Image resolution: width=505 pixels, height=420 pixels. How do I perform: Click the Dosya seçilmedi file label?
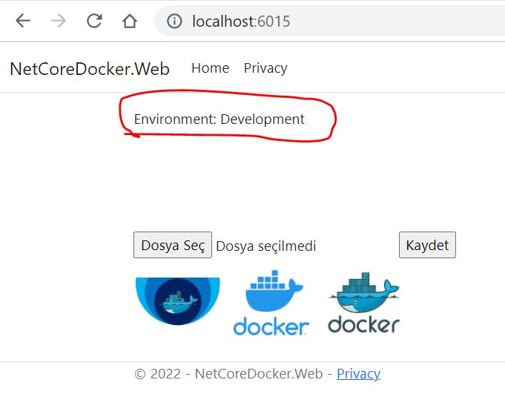[265, 246]
